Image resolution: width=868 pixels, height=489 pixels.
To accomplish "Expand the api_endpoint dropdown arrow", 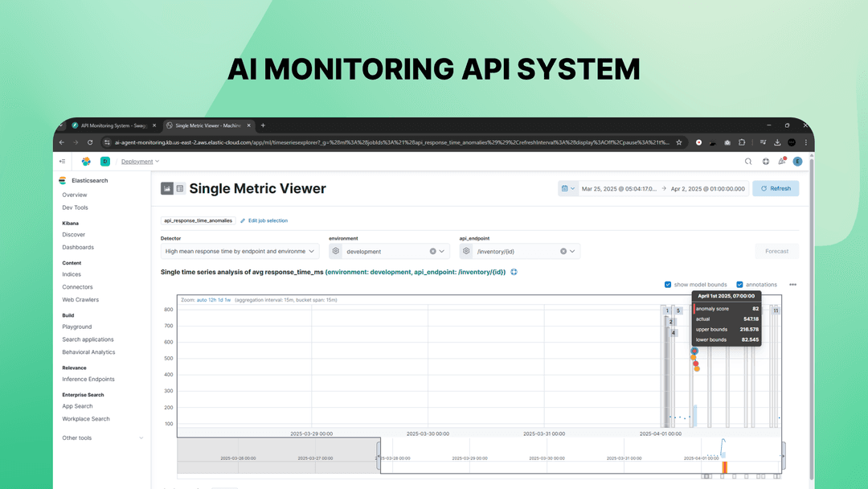I will tap(572, 251).
